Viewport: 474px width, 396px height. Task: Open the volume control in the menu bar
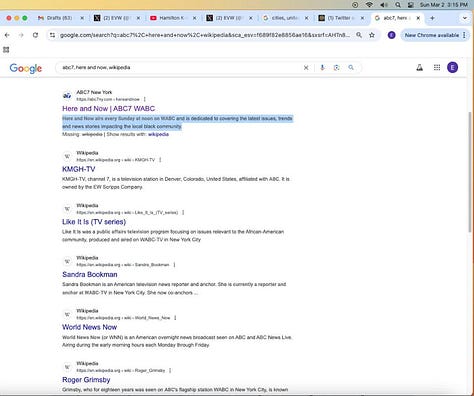click(384, 5)
